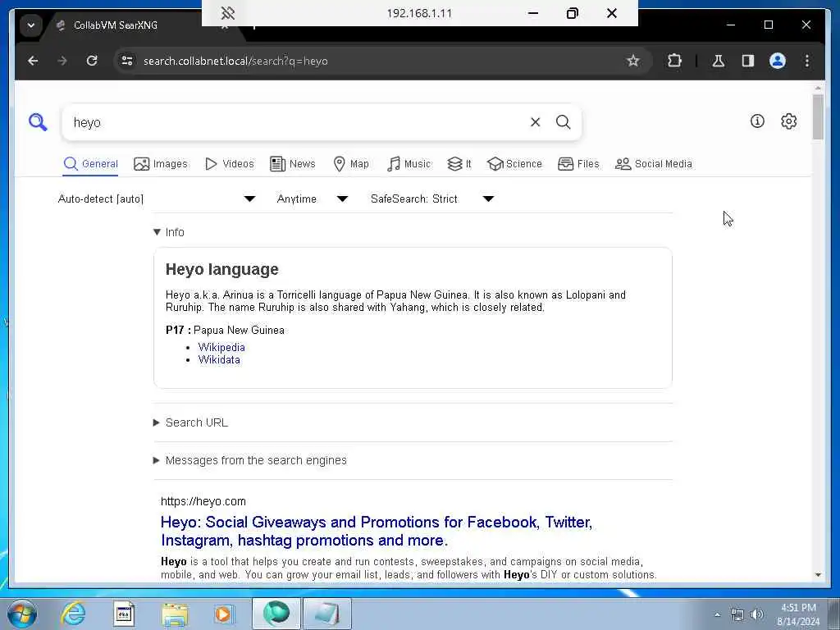Click the Heyo language heading
This screenshot has height=630, width=840.
pyautogui.click(x=221, y=269)
